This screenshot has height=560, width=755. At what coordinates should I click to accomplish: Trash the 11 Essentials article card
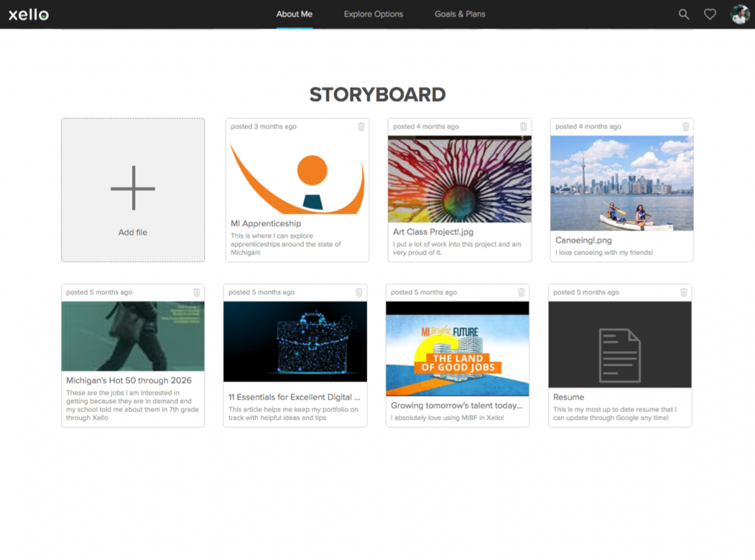point(359,293)
